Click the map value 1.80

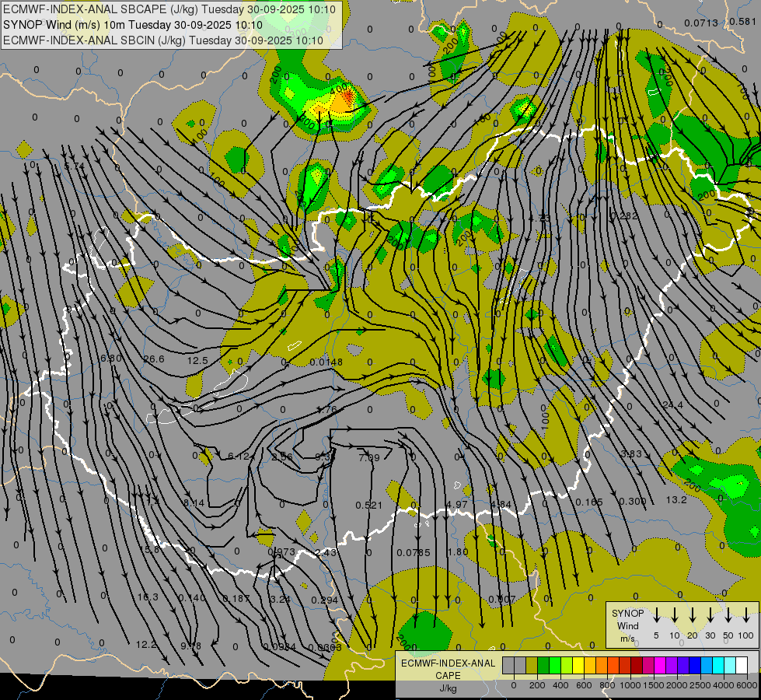pyautogui.click(x=458, y=551)
